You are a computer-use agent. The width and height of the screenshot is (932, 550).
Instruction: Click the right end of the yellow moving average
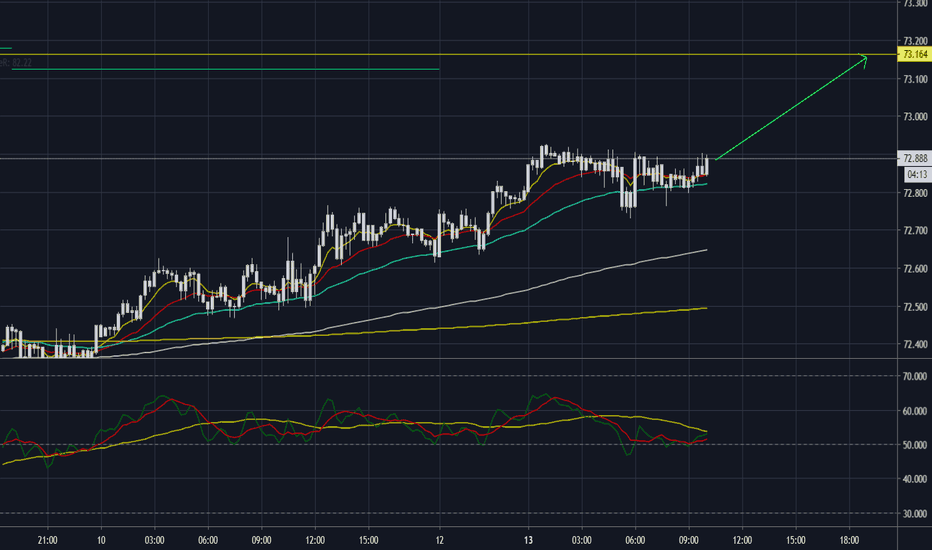[706, 308]
